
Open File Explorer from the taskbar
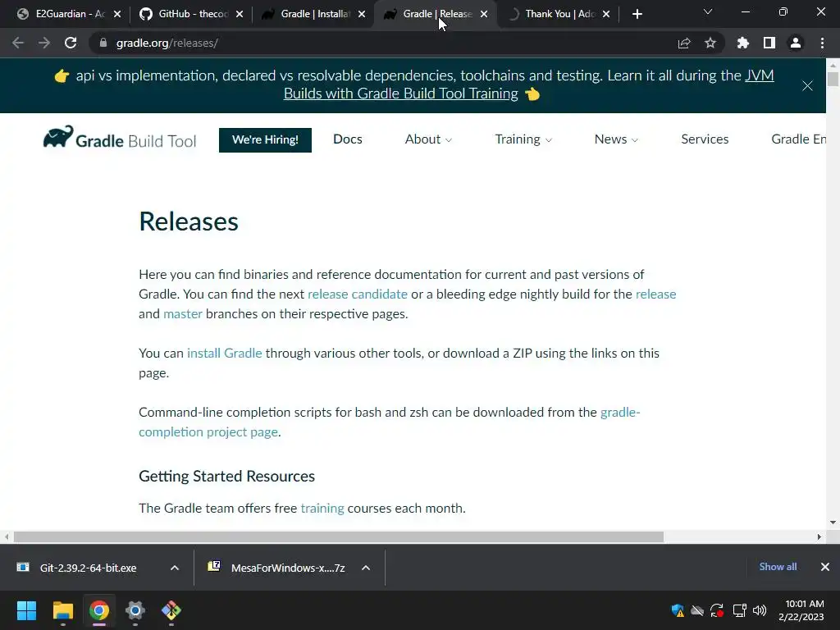(62, 610)
